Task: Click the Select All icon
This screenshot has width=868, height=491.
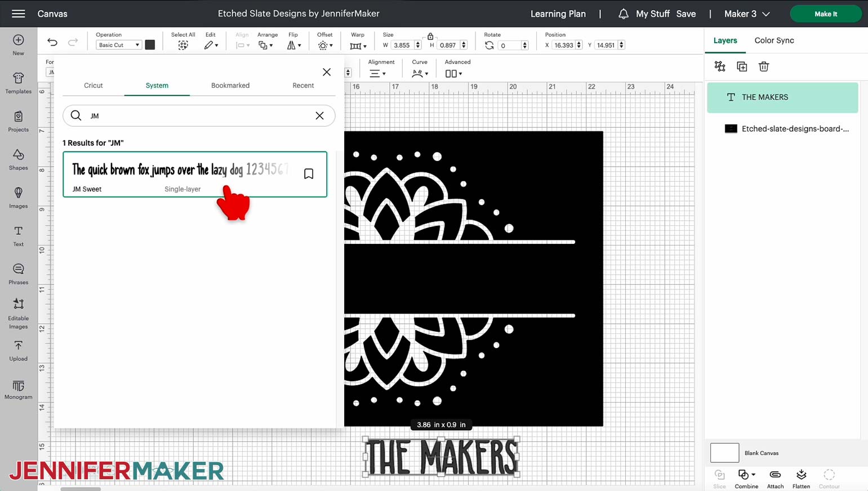Action: [x=183, y=45]
